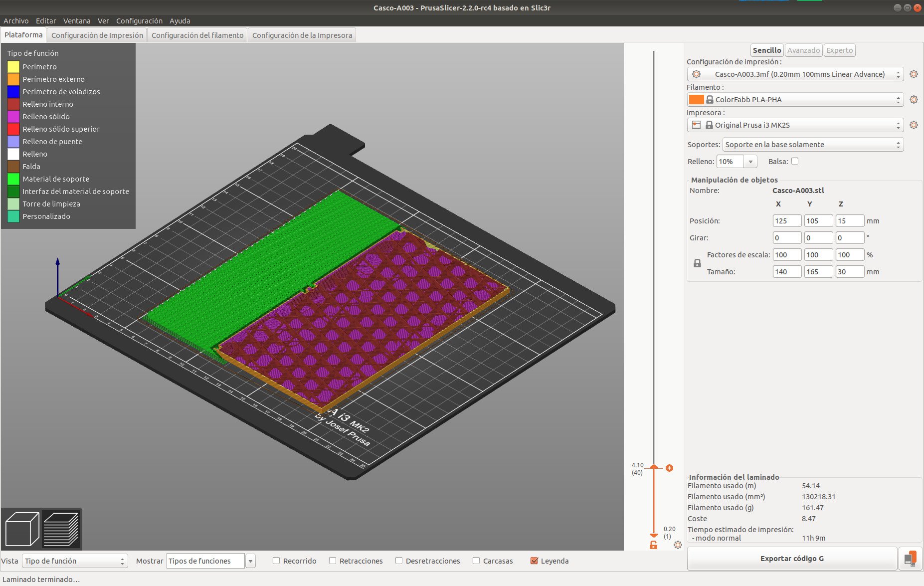
Task: Enable the Carcasas checkbox
Action: (x=476, y=561)
